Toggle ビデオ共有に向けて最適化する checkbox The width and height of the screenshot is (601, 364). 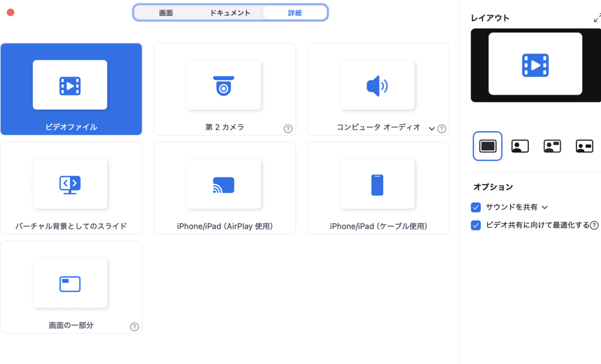(476, 225)
